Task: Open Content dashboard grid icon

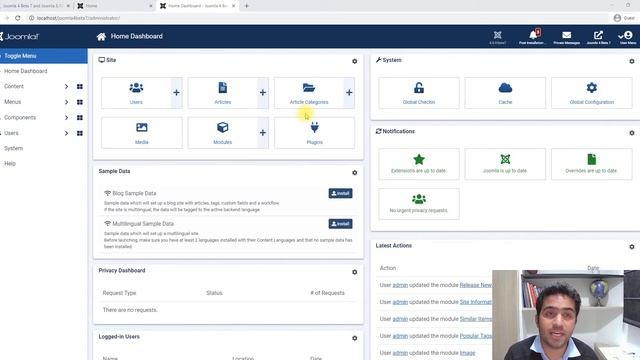Action: click(80, 87)
